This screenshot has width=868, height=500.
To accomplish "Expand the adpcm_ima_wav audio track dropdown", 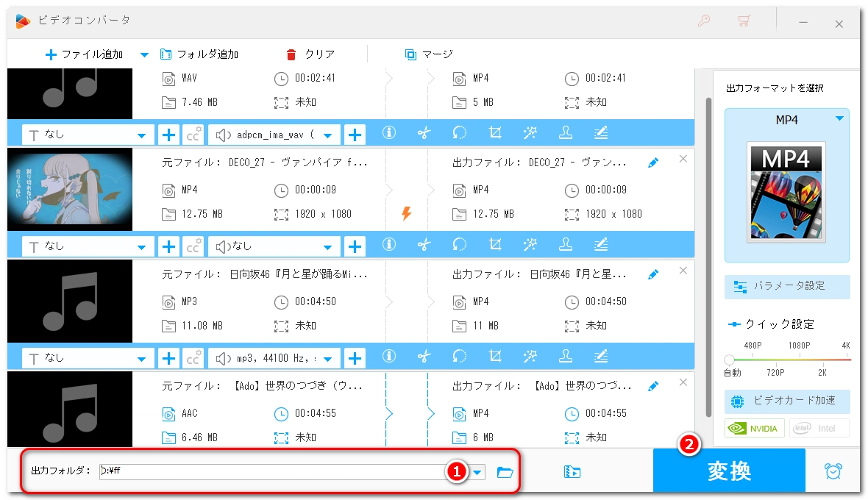I will [x=327, y=135].
